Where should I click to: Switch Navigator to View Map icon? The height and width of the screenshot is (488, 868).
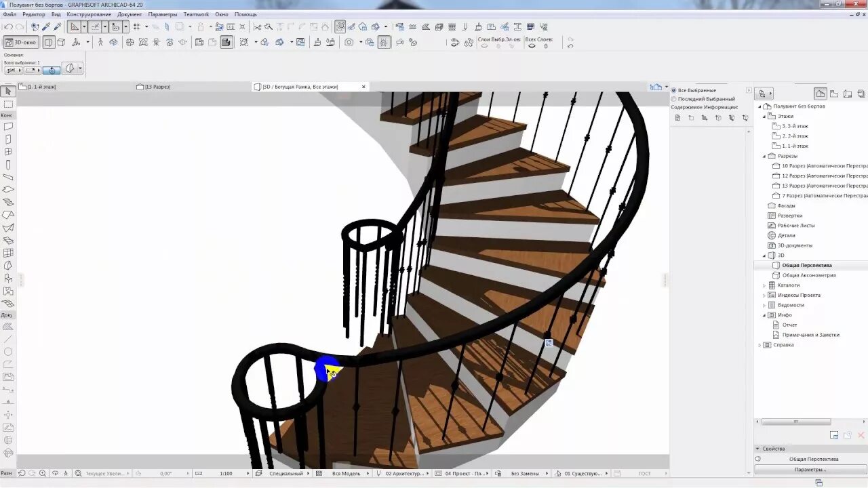pyautogui.click(x=834, y=94)
